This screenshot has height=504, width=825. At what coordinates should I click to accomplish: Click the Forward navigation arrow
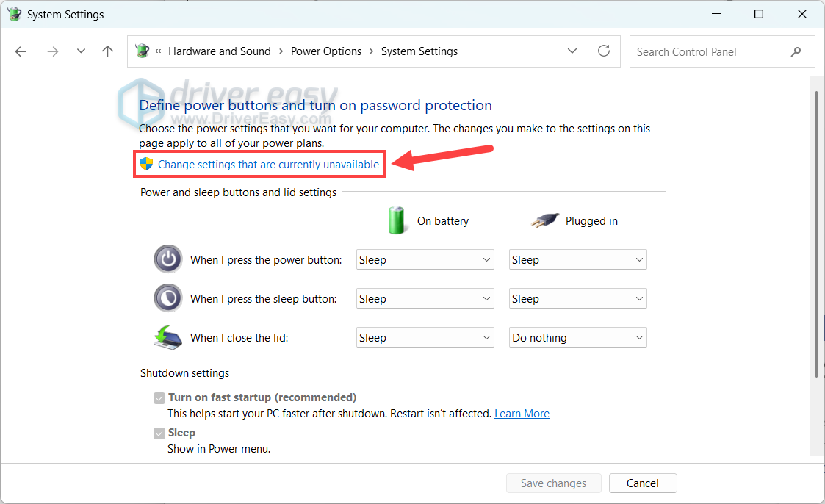tap(53, 51)
